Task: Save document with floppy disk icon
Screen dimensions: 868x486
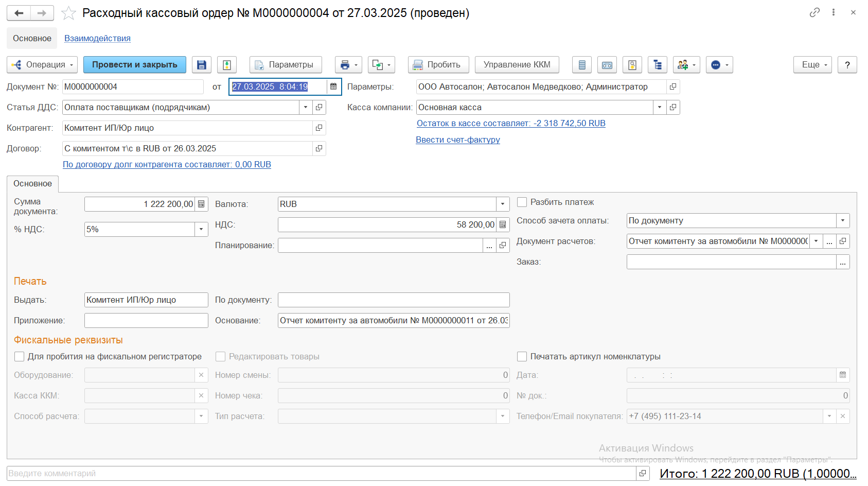Action: coord(202,65)
